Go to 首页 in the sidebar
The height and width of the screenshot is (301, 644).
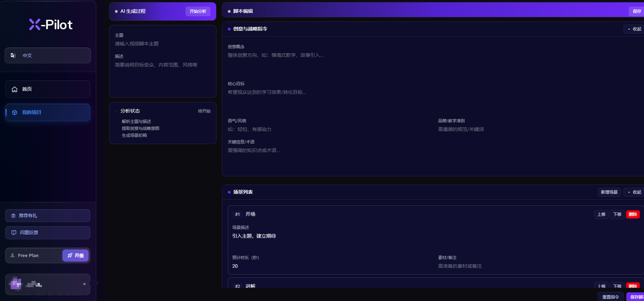48,89
